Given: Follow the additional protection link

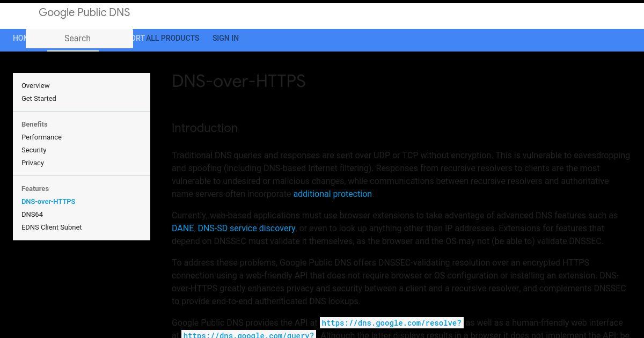Looking at the screenshot, I should (332, 194).
